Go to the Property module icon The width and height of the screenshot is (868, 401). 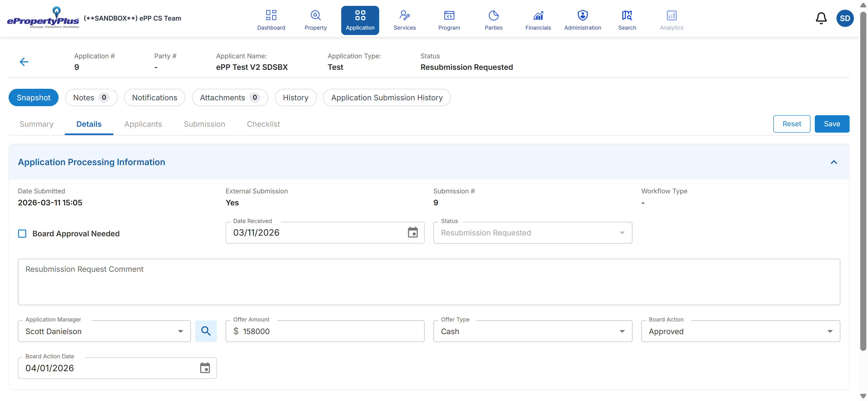coord(315,16)
